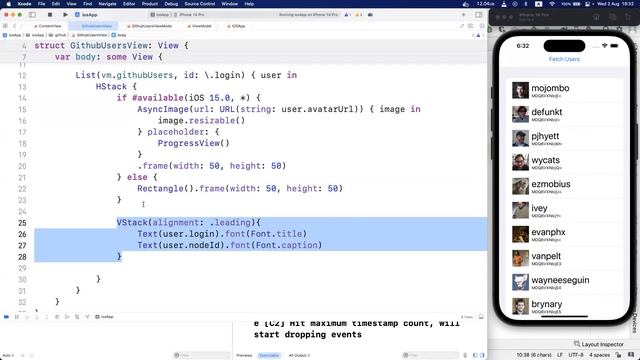Stop the running app in Xcode toolbar
Screen dimensions: 640x360
50,15
